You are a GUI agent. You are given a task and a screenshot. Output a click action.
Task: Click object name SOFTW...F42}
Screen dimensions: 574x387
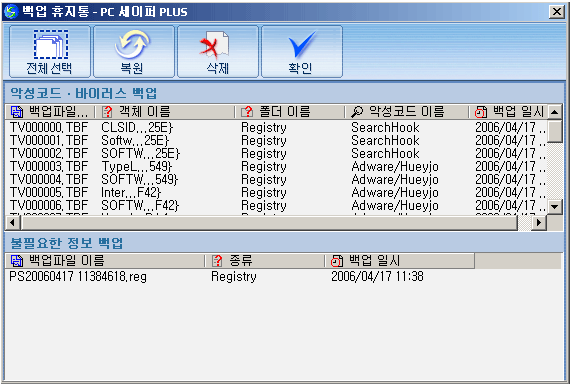[x=140, y=205]
